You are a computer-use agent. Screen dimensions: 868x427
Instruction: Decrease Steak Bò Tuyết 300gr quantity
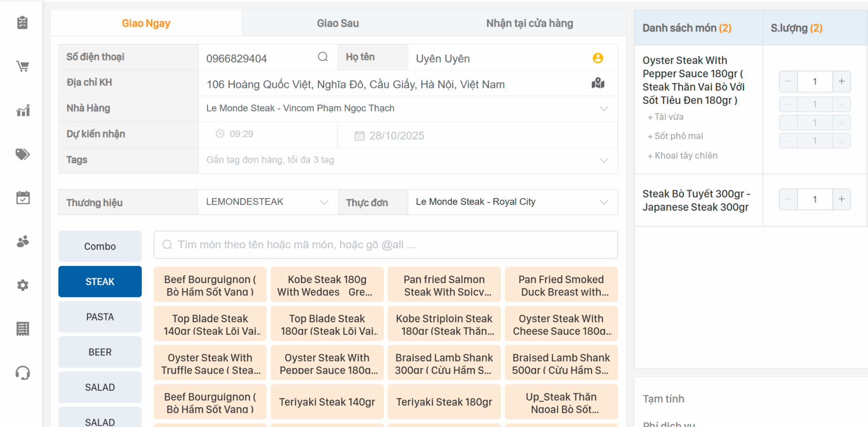point(788,199)
